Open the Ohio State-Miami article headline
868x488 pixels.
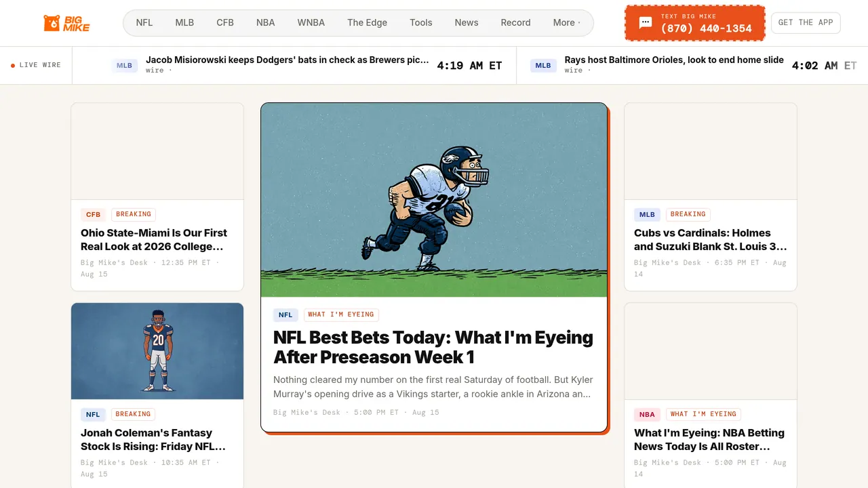154,239
